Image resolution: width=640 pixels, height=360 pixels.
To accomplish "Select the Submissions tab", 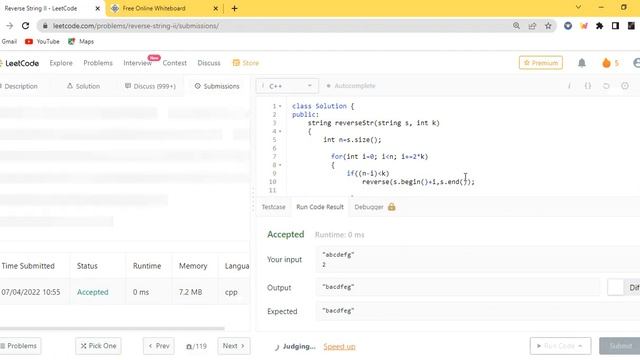I will coord(217,86).
